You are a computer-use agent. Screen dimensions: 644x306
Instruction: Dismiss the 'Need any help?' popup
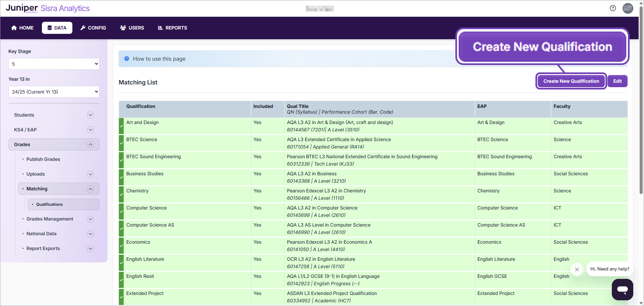coord(577,269)
